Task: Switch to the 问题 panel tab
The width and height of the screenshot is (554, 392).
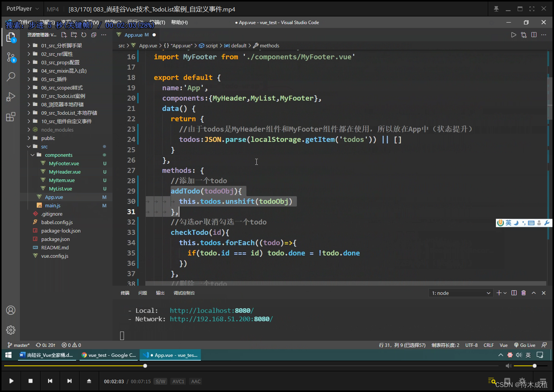Action: [x=143, y=293]
